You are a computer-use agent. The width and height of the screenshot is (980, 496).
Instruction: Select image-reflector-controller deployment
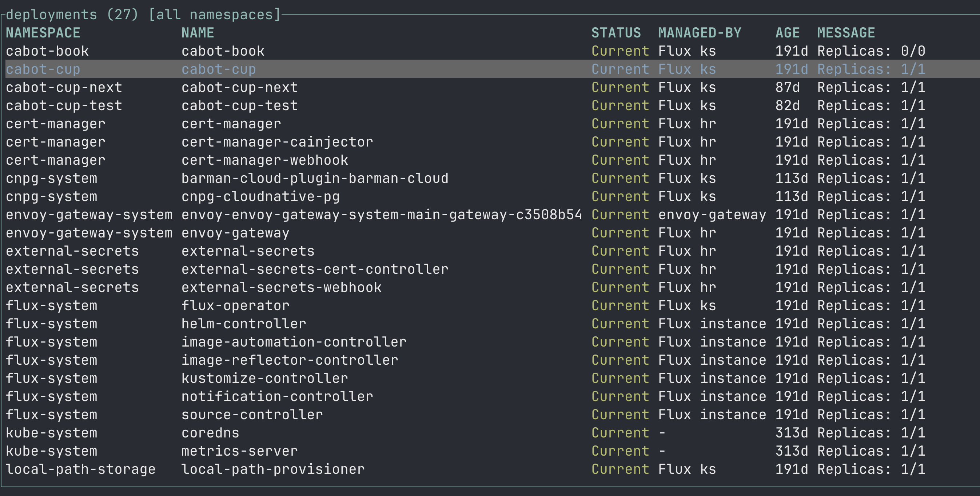(290, 360)
